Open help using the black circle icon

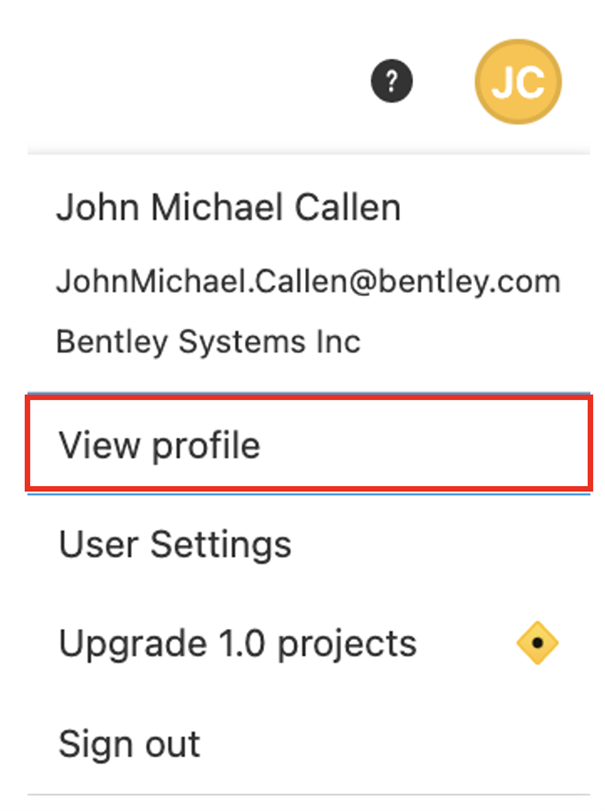[392, 82]
